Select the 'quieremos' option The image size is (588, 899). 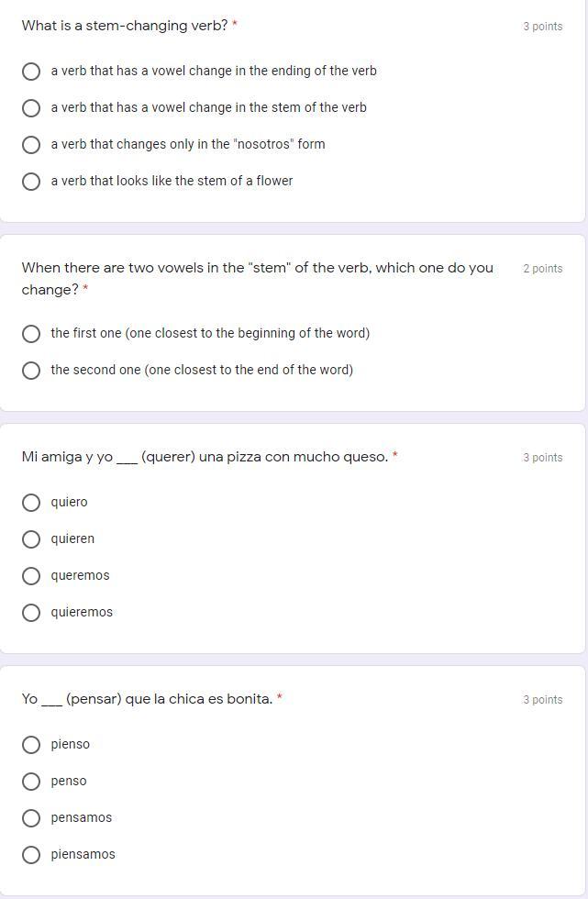[31, 613]
